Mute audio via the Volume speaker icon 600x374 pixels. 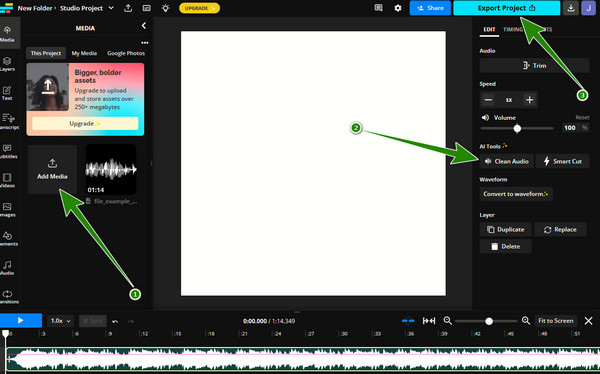[485, 118]
